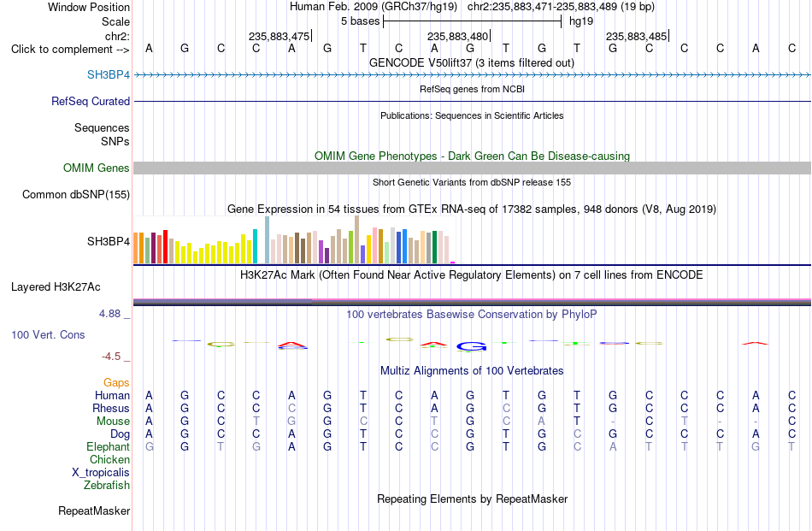Image resolution: width=812 pixels, height=531 pixels.
Task: Click the SH3BP4 intron arrow line
Action: pos(473,75)
